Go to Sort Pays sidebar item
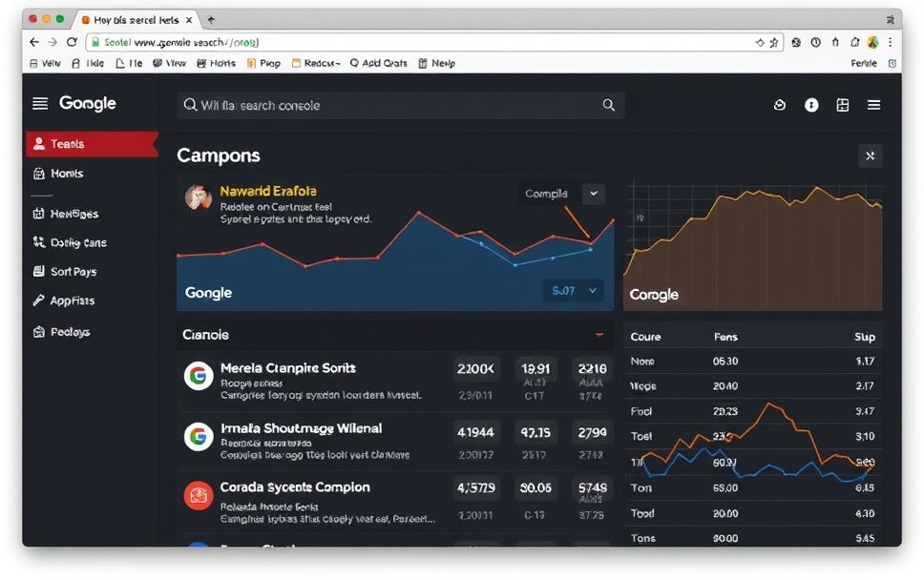Screen dimensions: 924x580 [73, 272]
